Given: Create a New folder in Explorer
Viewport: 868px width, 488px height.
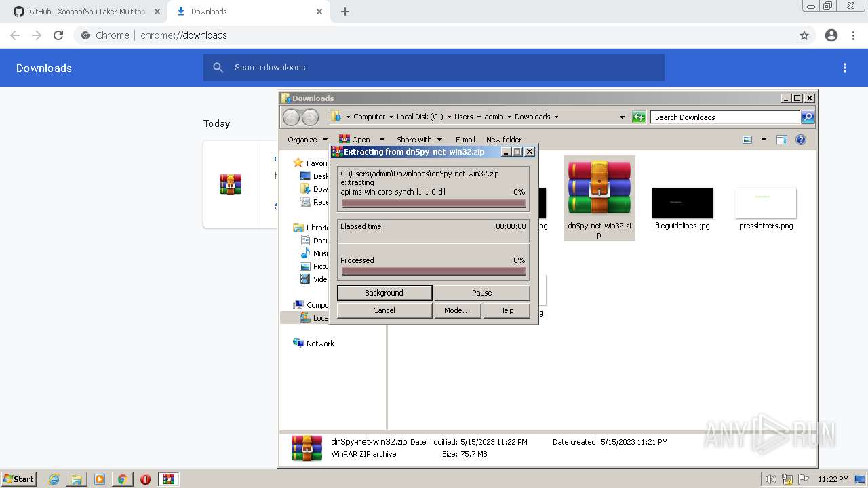Looking at the screenshot, I should pyautogui.click(x=504, y=140).
